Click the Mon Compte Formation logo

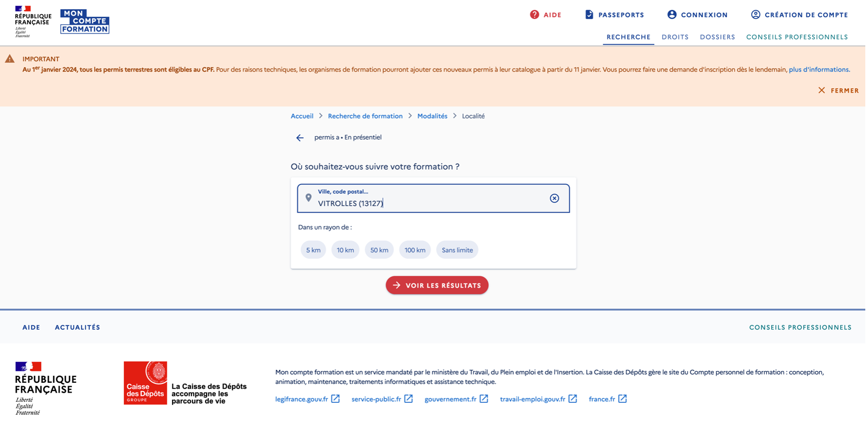[x=84, y=22]
